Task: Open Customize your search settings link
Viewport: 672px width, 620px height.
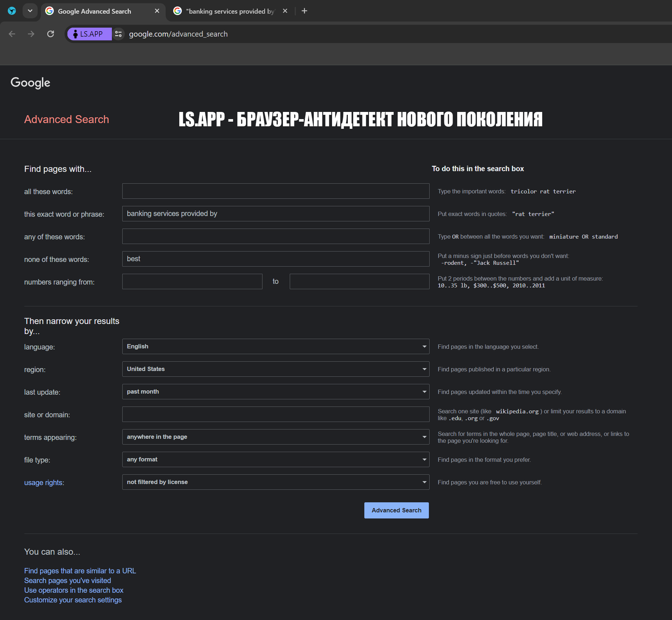Action: pos(73,600)
